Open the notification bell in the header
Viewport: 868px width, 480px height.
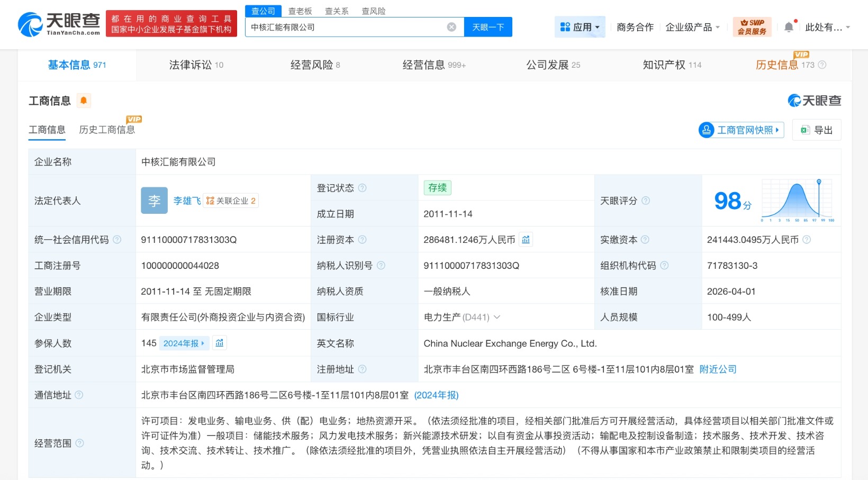tap(789, 27)
